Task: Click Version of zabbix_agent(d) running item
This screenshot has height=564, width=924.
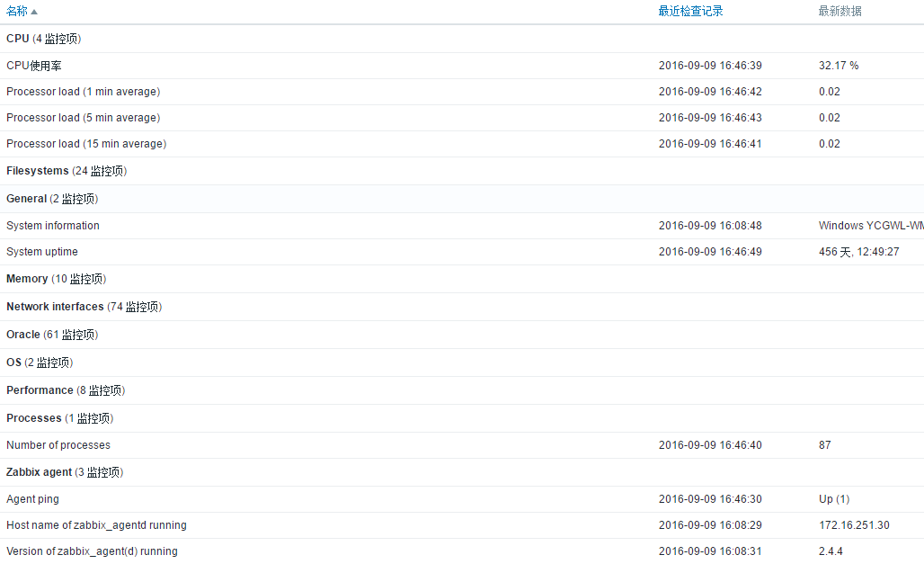Action: point(92,551)
